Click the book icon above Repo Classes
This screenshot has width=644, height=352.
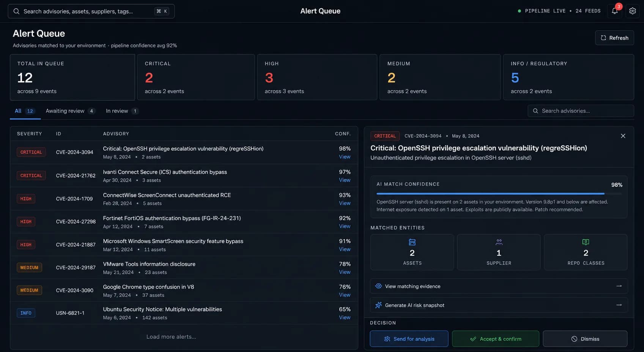586,242
